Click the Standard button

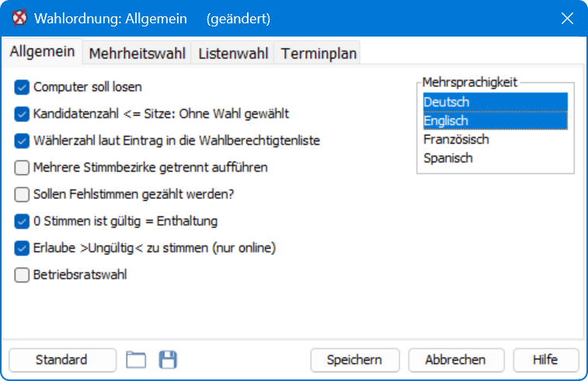(63, 360)
